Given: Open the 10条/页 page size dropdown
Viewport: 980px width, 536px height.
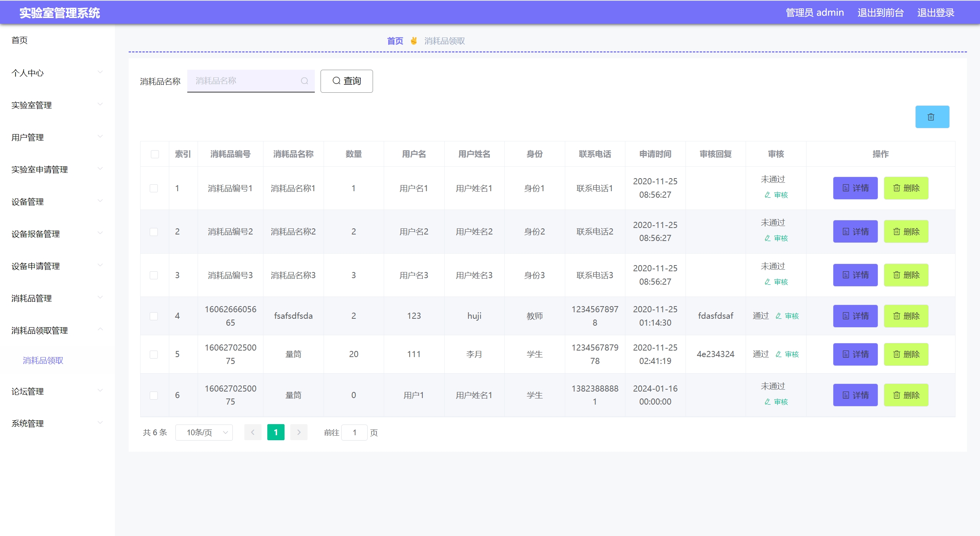Looking at the screenshot, I should click(204, 432).
